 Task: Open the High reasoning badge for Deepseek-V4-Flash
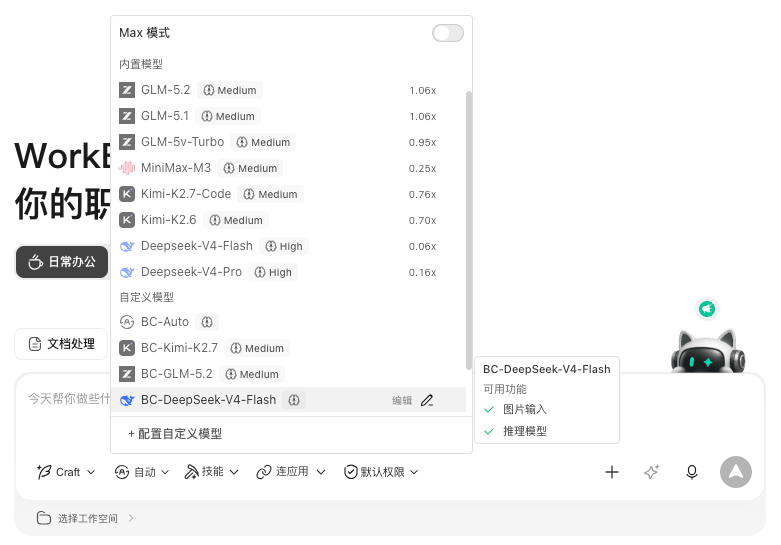(284, 246)
